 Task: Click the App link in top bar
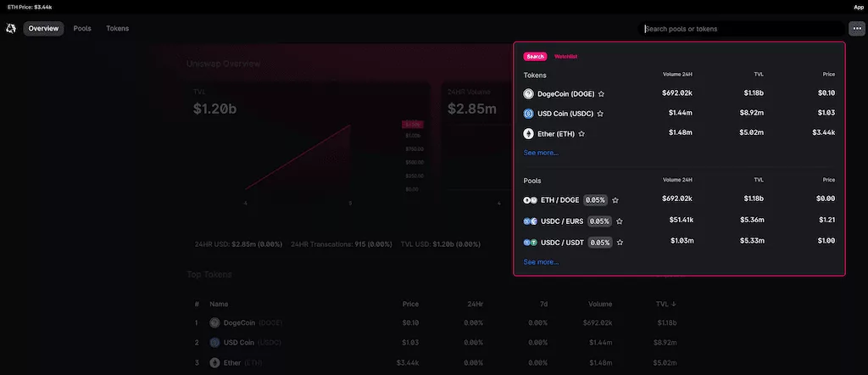tap(859, 7)
